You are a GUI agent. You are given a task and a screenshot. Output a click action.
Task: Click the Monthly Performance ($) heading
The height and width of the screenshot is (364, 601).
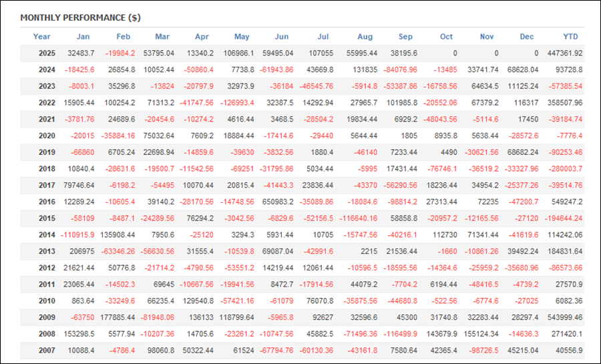coord(80,17)
